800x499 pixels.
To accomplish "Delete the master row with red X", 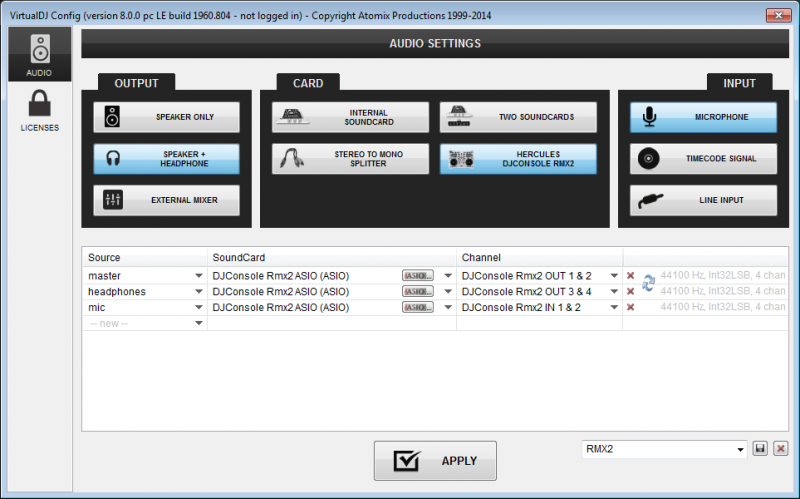I will tap(630, 276).
